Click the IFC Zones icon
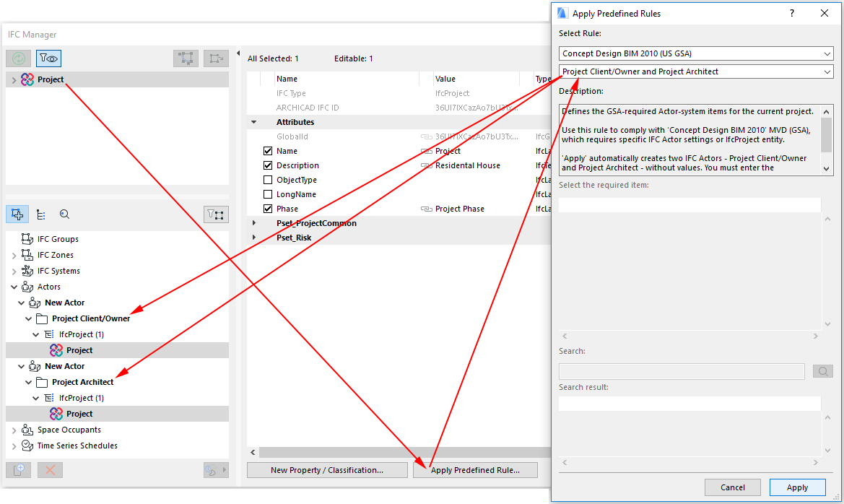Screen dimensions: 844x504 pyautogui.click(x=27, y=255)
